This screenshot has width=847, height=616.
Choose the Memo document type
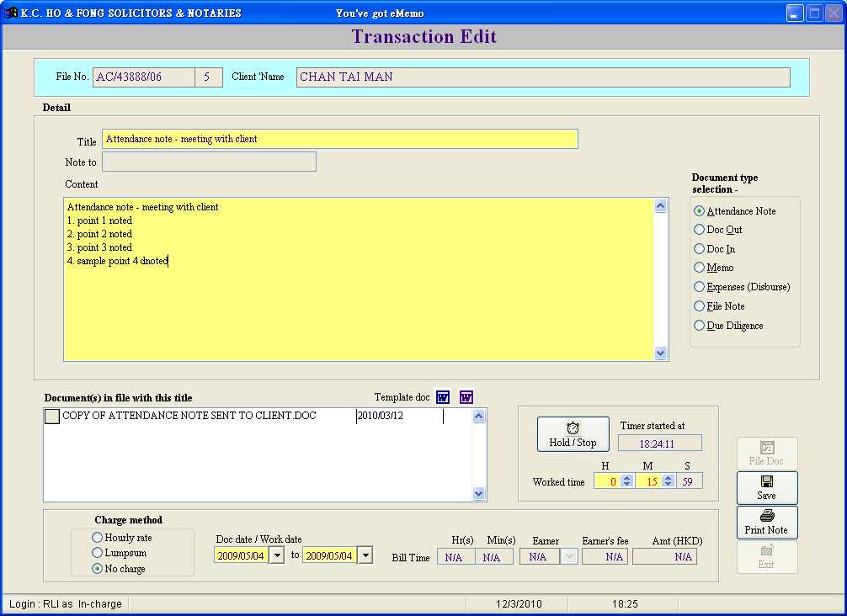click(x=699, y=268)
